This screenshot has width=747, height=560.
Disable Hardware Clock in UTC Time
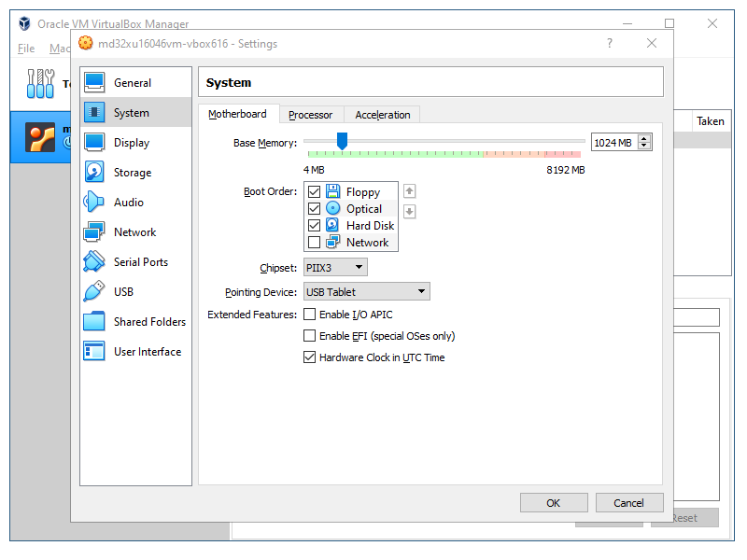310,357
